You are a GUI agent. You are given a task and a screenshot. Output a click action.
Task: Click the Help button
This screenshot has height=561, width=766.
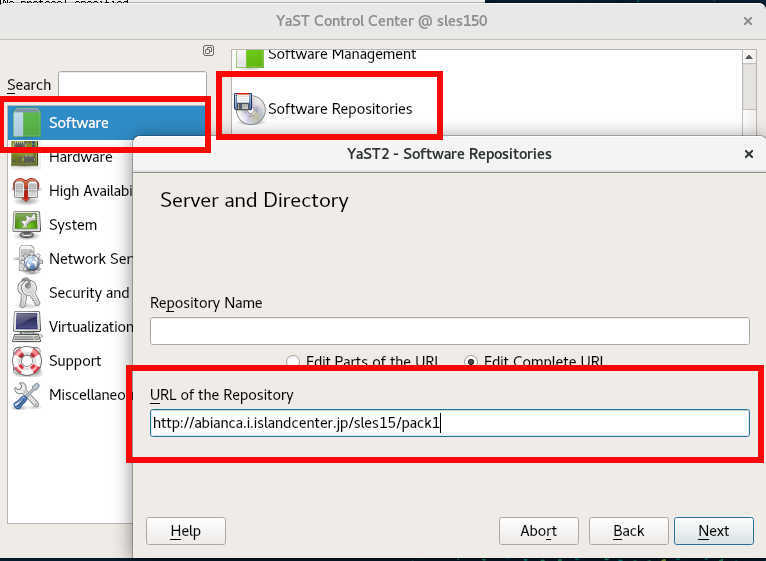point(186,531)
